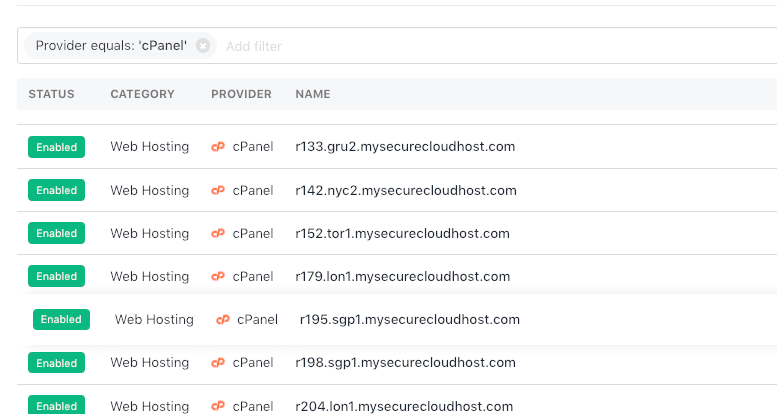Open r142.nyc2.mysecurecloudhost.com server
The image size is (777, 414).
[406, 190]
